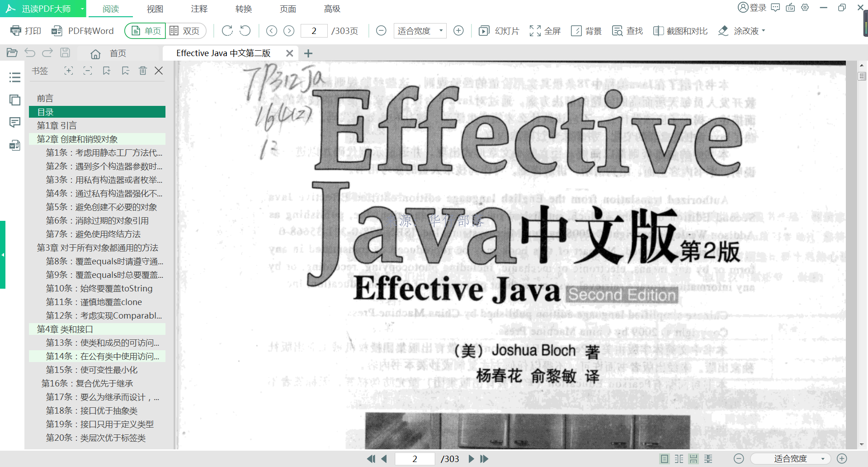Open the annotations panel from the sidebar
This screenshot has width=868, height=467.
[x=15, y=122]
